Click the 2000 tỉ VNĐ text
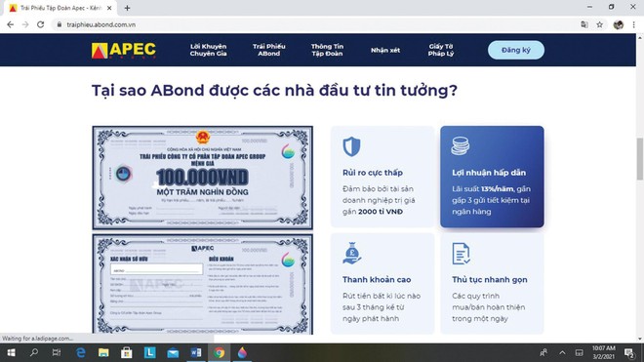The height and width of the screenshot is (362, 644). [381, 212]
